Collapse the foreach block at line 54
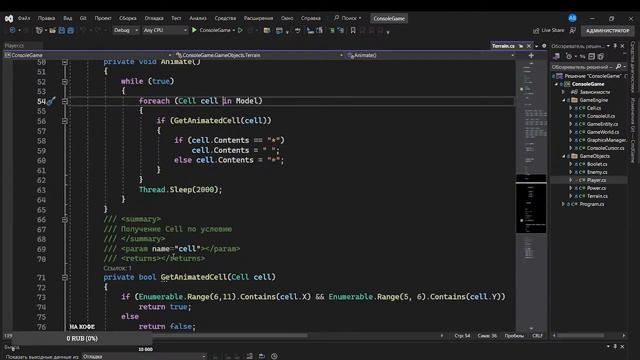Image resolution: width=640 pixels, height=360 pixels. click(x=64, y=101)
